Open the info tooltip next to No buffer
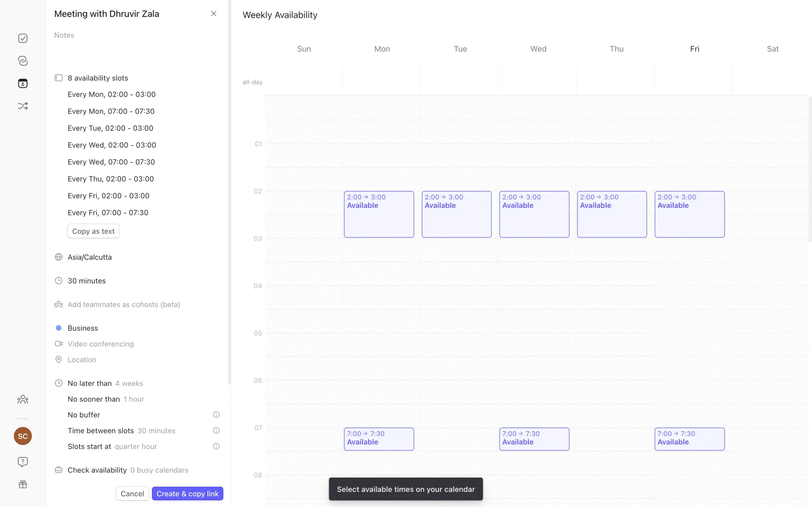812x507 pixels. (x=216, y=414)
